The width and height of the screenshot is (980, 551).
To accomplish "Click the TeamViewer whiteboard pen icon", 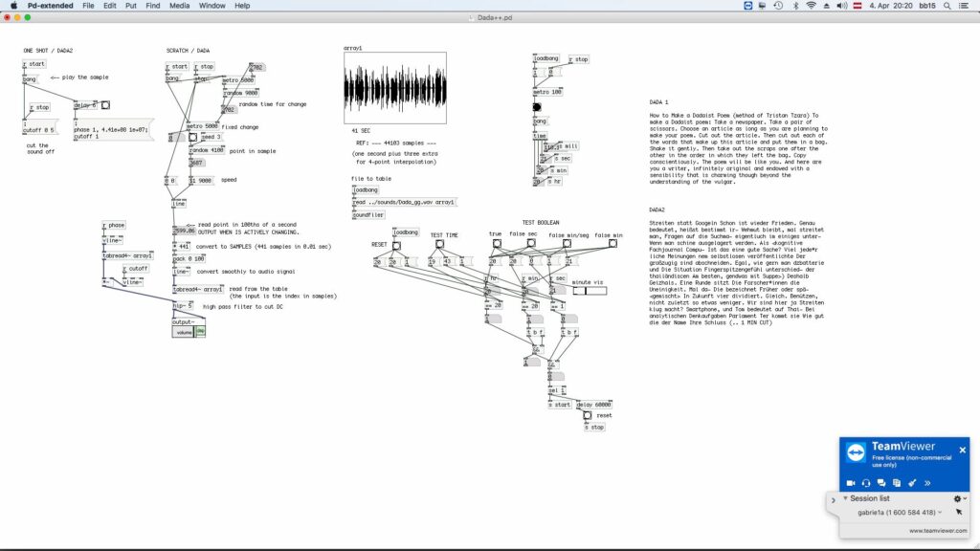I will click(x=912, y=483).
